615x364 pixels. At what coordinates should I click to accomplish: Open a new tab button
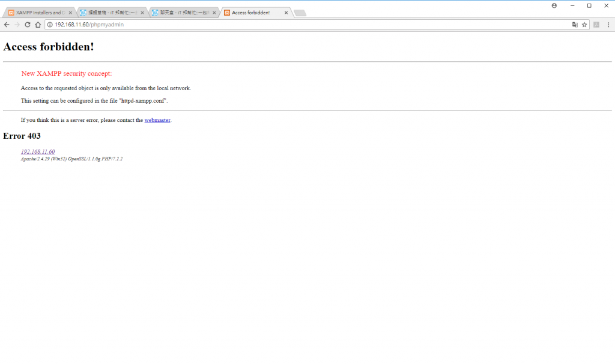point(300,13)
